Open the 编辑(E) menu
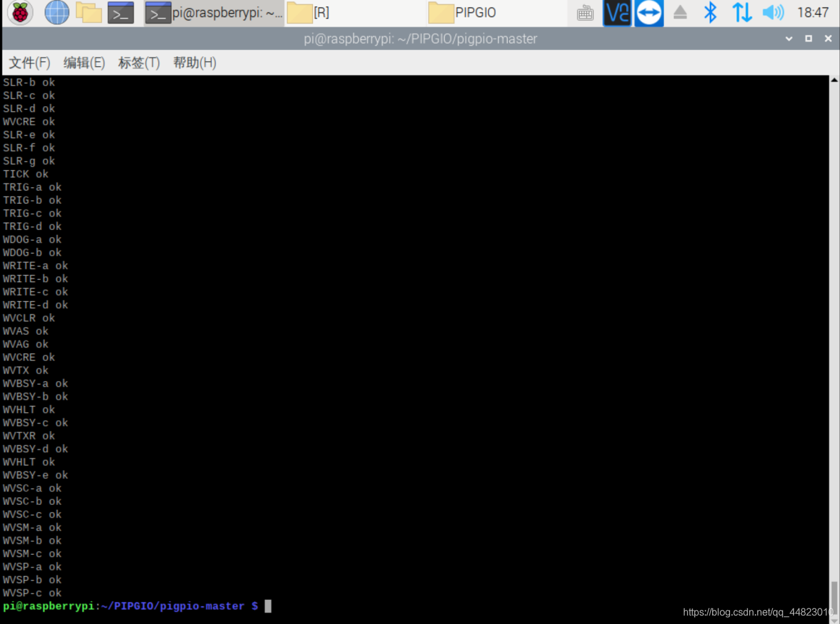The width and height of the screenshot is (840, 624). tap(84, 63)
